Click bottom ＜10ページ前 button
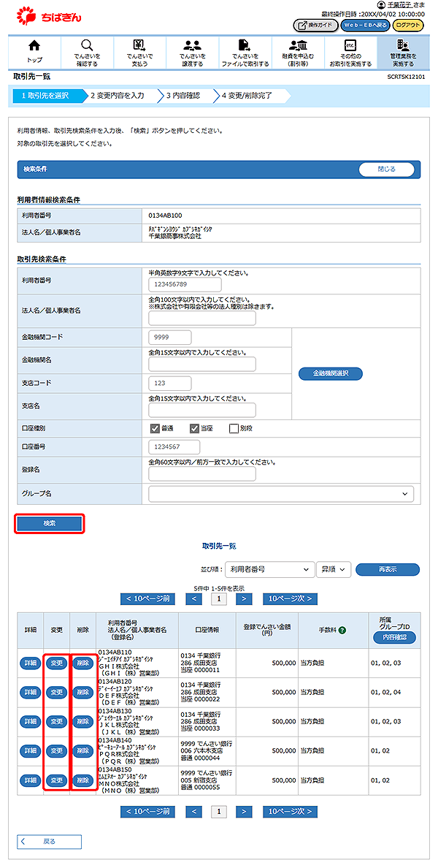The image size is (438, 868). [x=147, y=812]
